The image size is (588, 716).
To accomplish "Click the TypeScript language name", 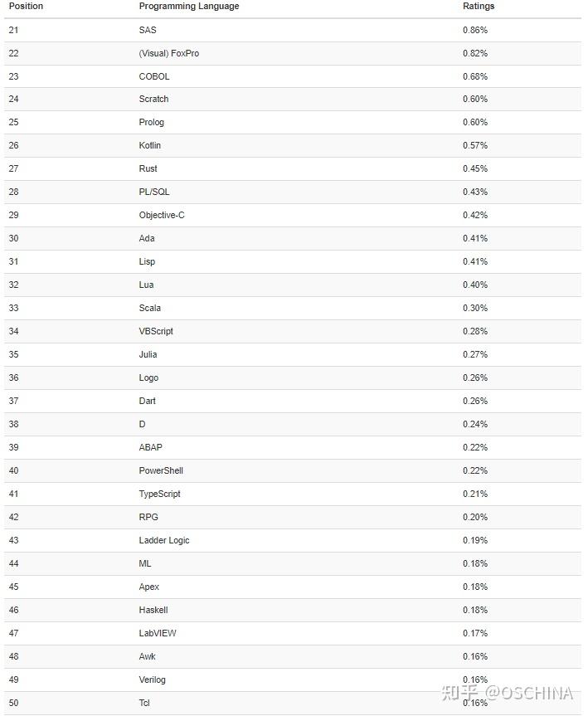I will tap(159, 494).
